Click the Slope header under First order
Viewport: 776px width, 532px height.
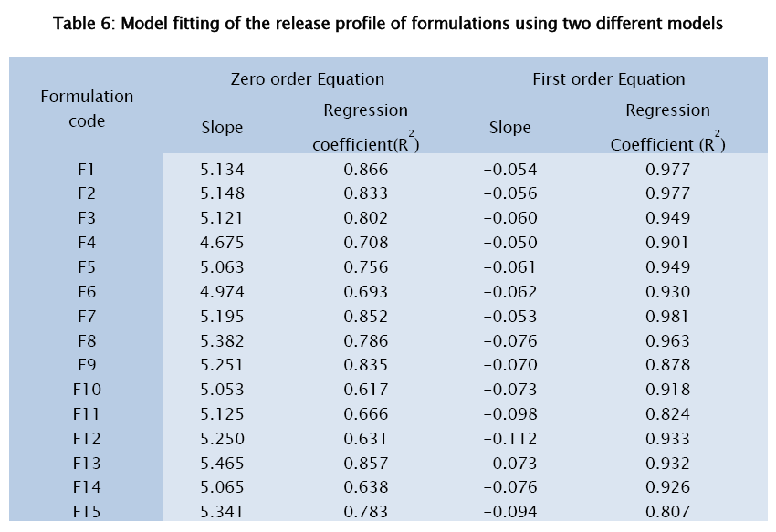pos(509,128)
